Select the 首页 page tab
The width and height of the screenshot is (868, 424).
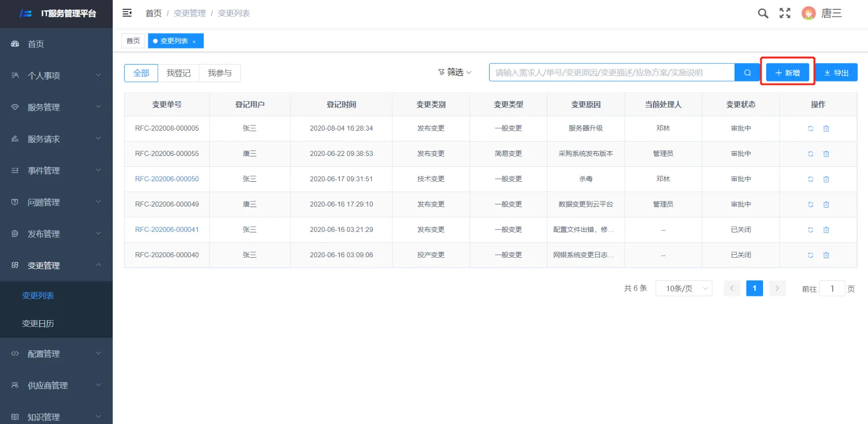tap(133, 41)
